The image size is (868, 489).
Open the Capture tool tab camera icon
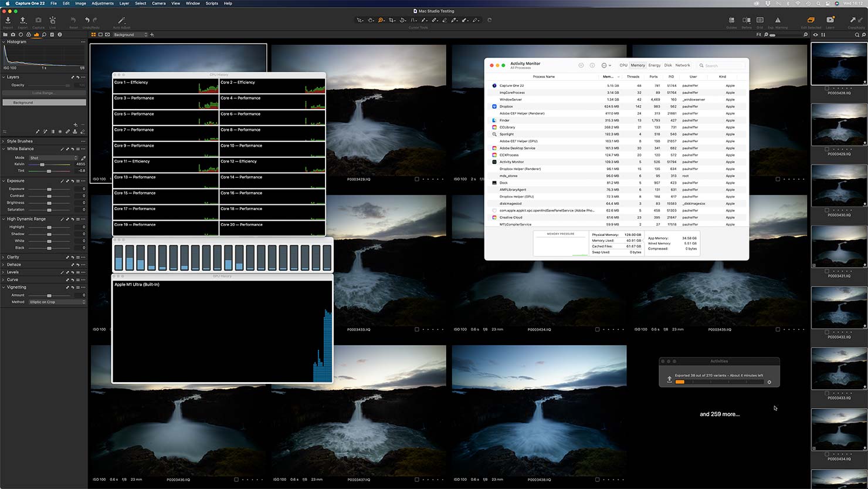pyautogui.click(x=13, y=35)
